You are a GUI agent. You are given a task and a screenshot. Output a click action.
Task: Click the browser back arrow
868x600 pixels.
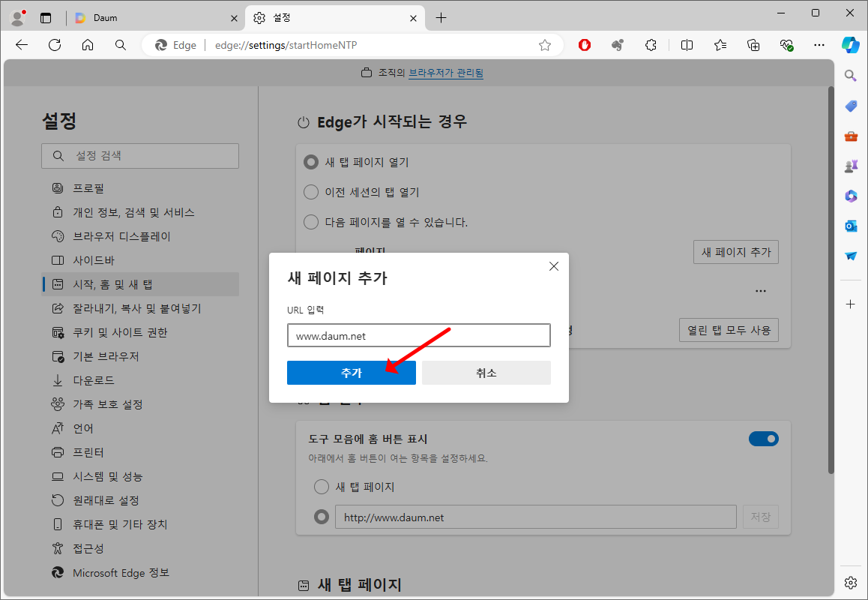(x=22, y=45)
